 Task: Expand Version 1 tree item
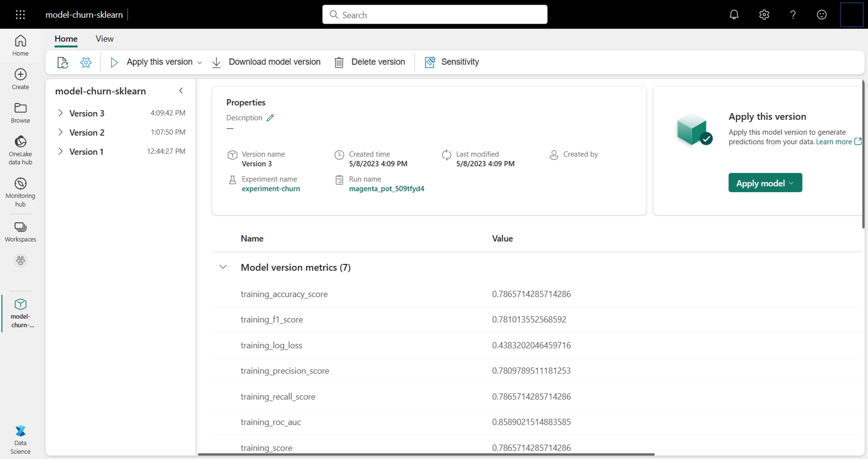click(x=60, y=151)
